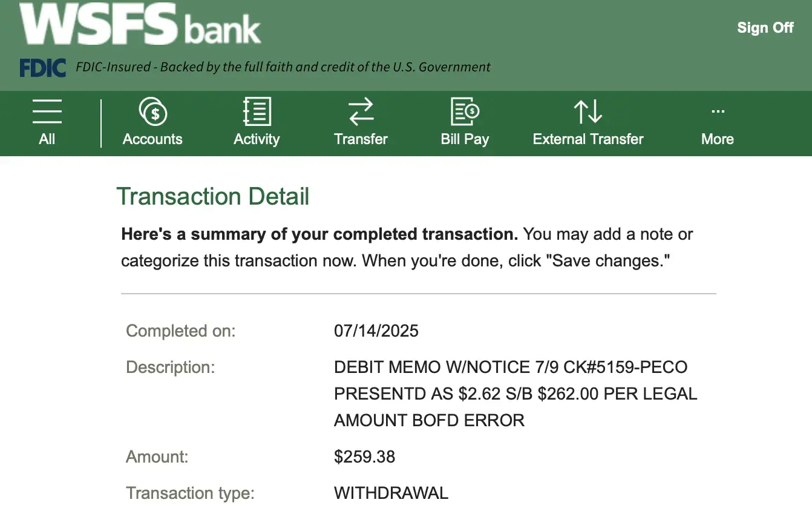Click the Transaction Detail heading

click(213, 197)
